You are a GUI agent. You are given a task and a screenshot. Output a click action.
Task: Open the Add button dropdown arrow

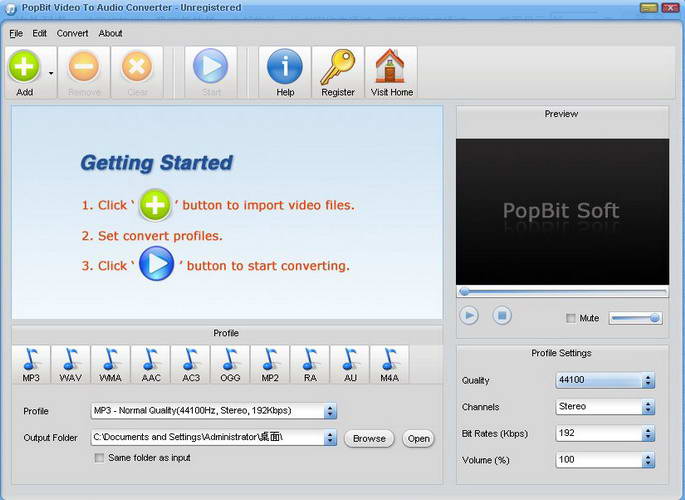click(51, 73)
